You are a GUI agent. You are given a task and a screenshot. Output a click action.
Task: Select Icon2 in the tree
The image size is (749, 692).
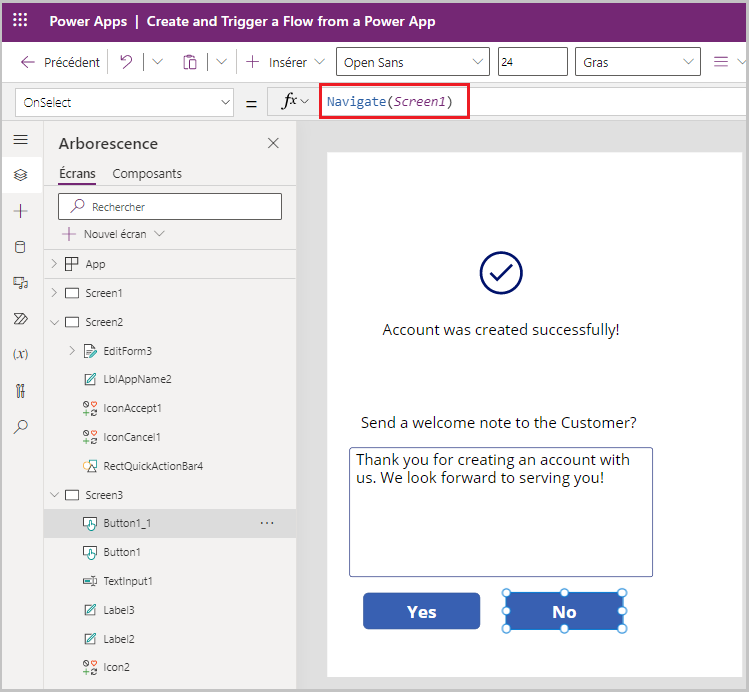[x=117, y=667]
